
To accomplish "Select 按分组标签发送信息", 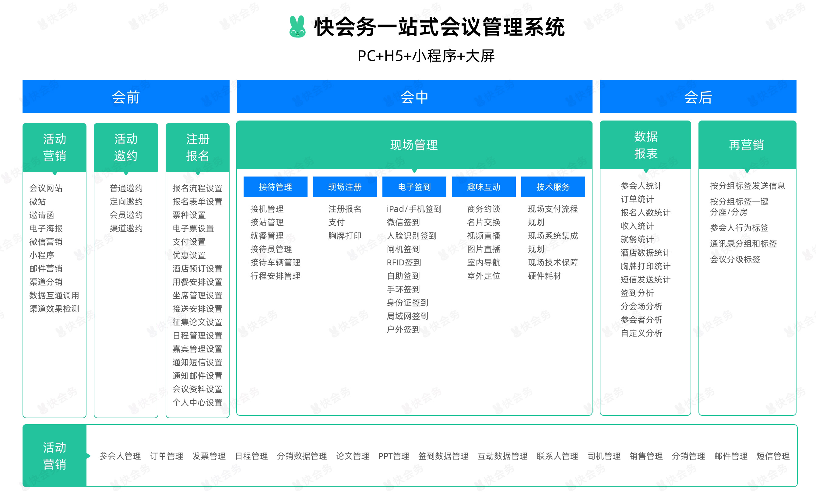I will point(747,186).
